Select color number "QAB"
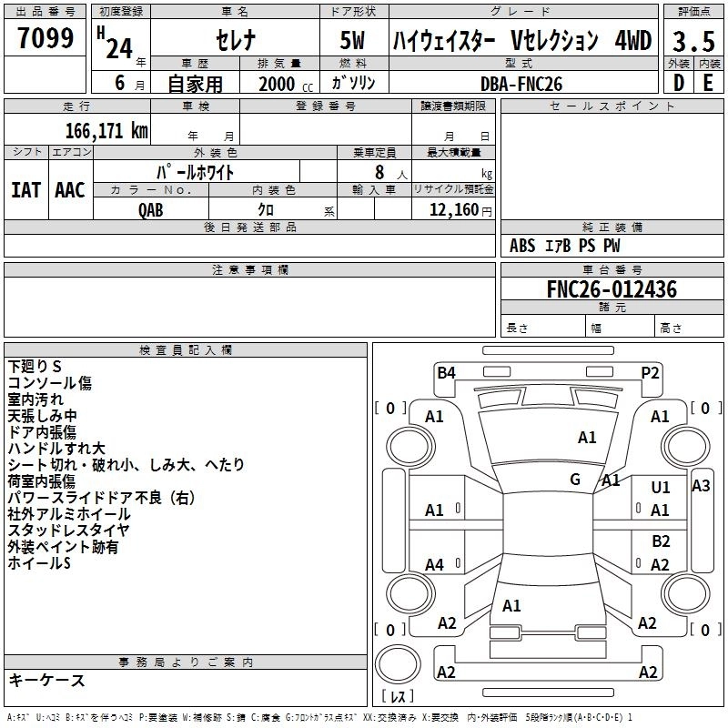This screenshot has width=728, height=728. coord(151,210)
